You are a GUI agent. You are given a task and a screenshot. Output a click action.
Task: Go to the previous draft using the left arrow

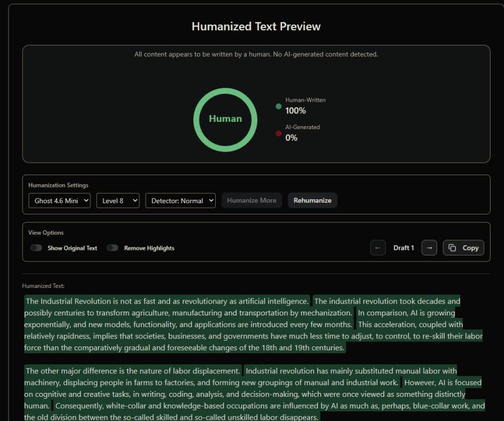[378, 248]
